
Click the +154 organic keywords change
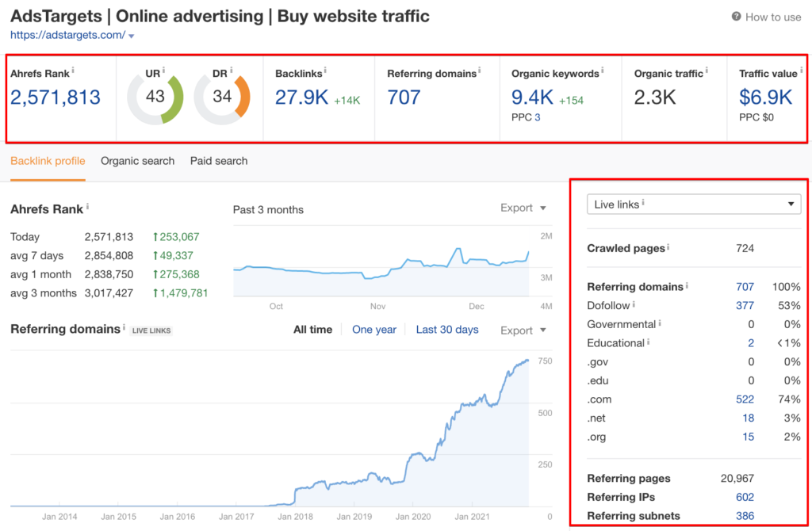[x=571, y=101]
